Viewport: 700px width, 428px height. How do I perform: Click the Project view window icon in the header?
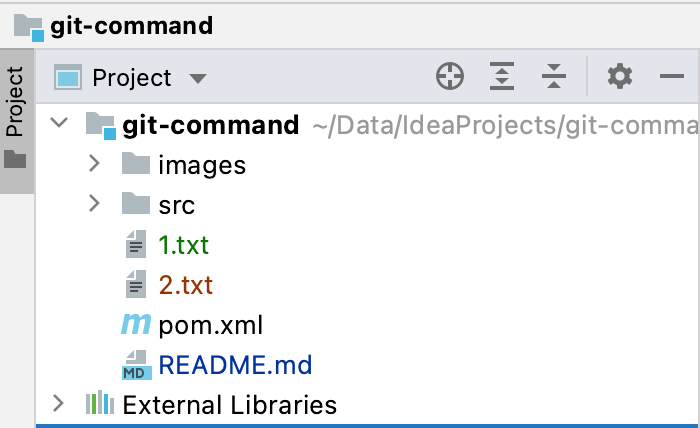[x=68, y=77]
